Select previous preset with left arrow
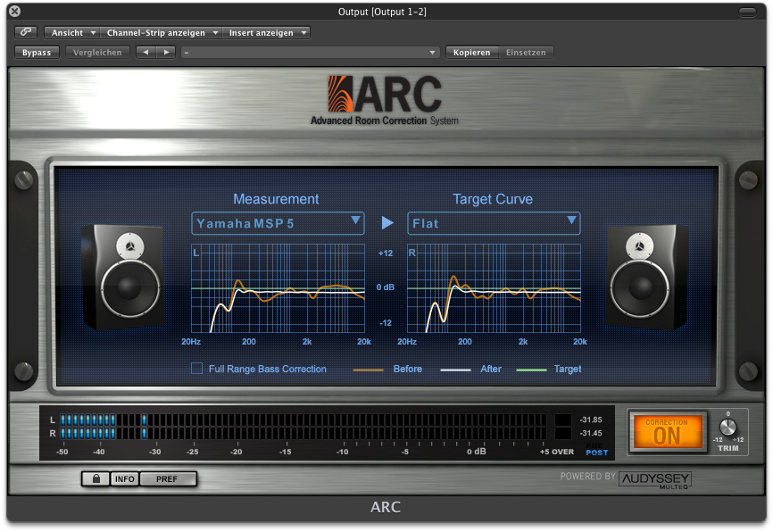Screen dimensions: 773x532 [x=145, y=53]
